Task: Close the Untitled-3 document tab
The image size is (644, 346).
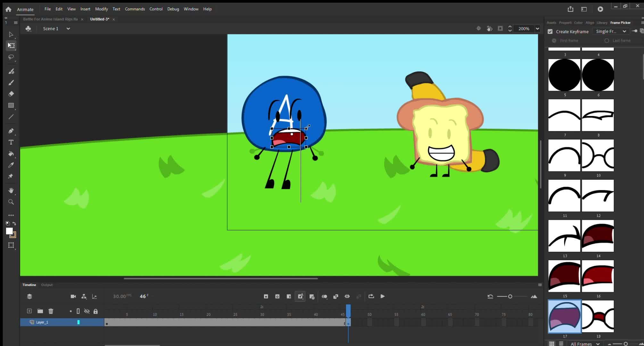Action: [x=114, y=20]
